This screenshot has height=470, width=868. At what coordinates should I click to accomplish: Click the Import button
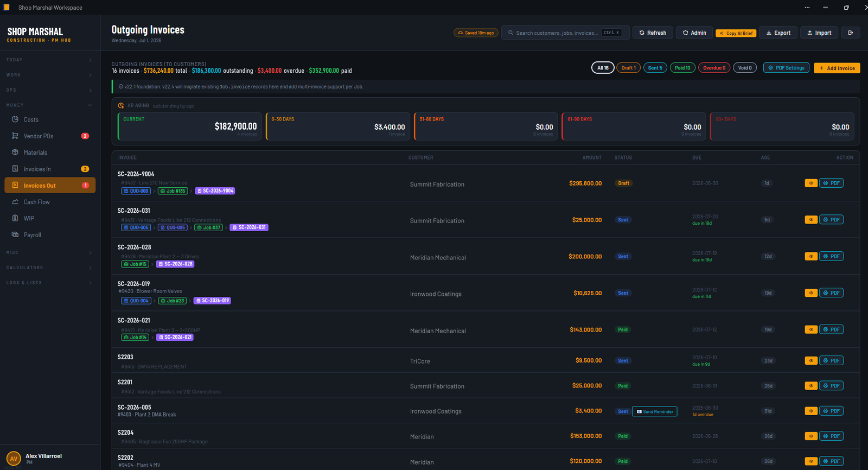[819, 33]
